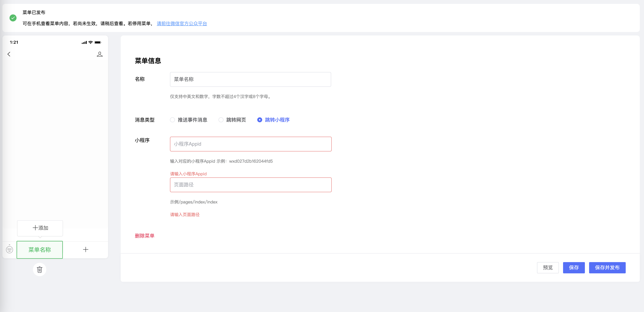Screen dimensions: 644x312
Task: Click the back arrow in phone preview
Action: click(x=9, y=54)
